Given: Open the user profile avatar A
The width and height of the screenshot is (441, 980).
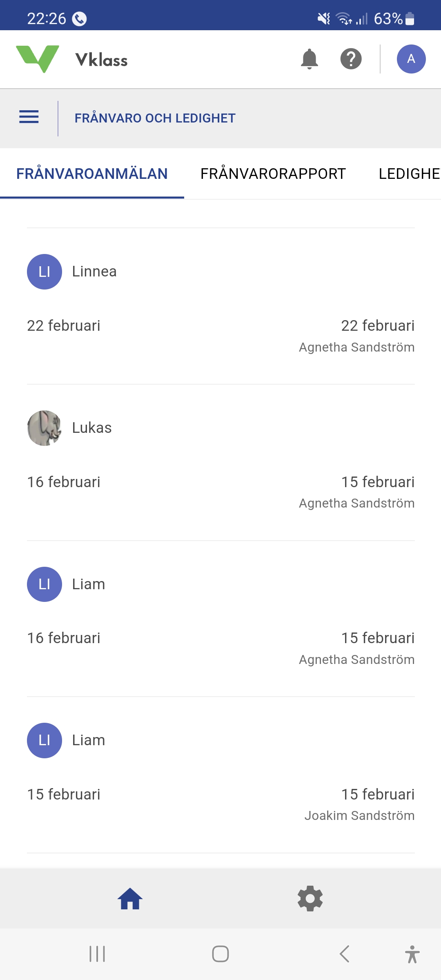Looking at the screenshot, I should pos(411,59).
